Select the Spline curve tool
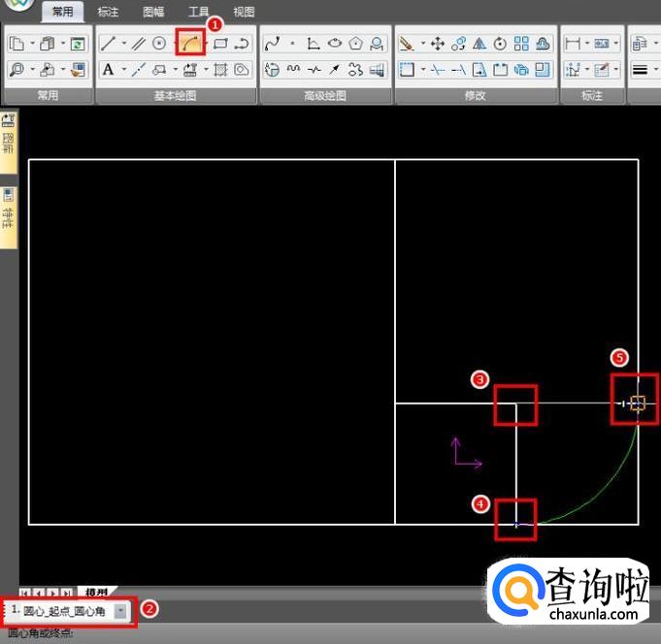661x644 pixels. pyautogui.click(x=272, y=44)
